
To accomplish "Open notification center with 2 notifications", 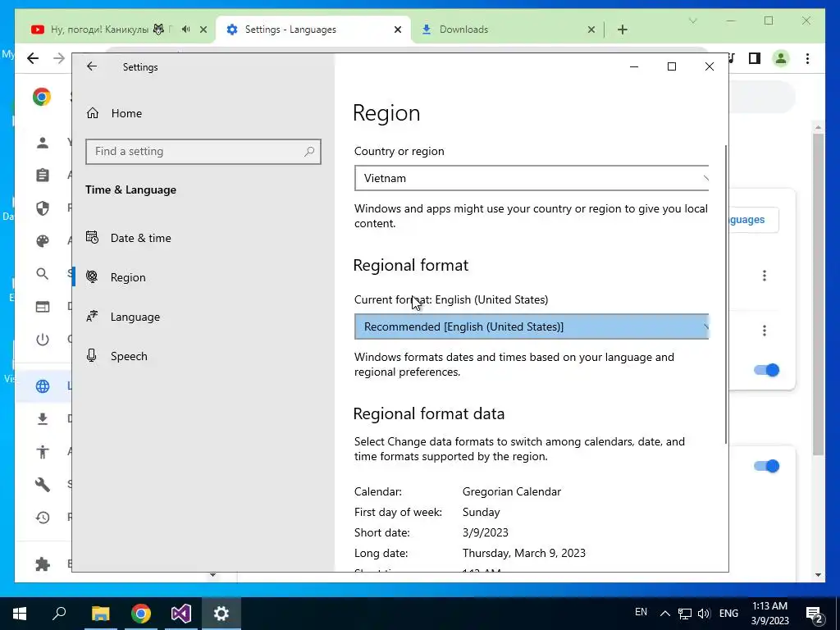I will click(x=814, y=614).
